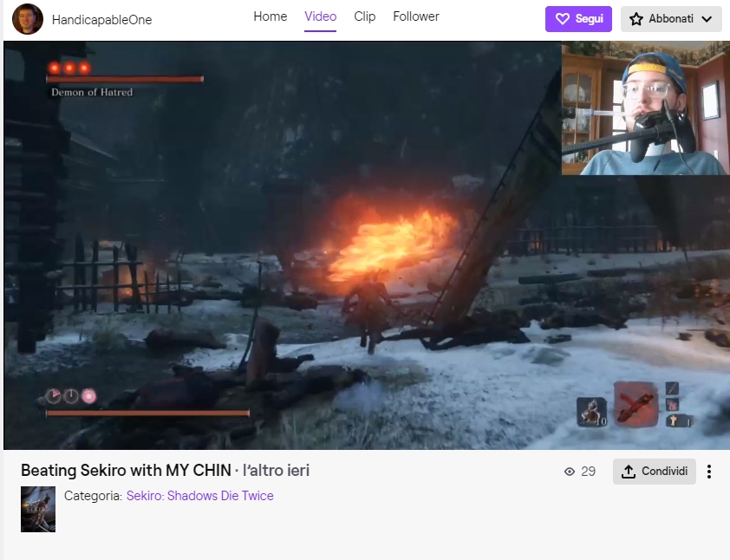Click the eye icon beside view count
730x560 pixels.
coord(570,472)
